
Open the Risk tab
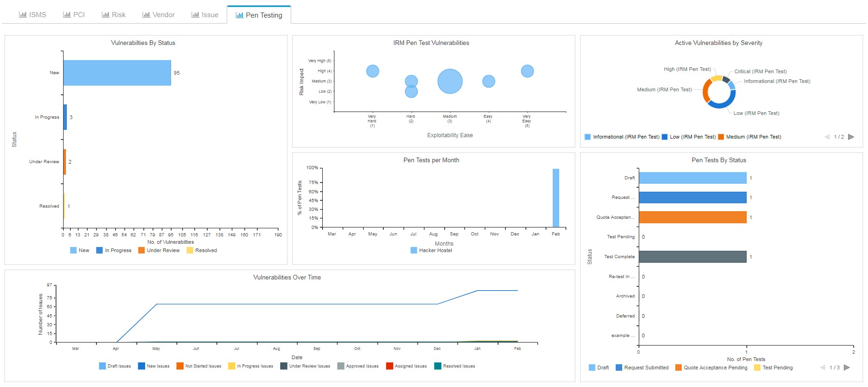coord(114,15)
